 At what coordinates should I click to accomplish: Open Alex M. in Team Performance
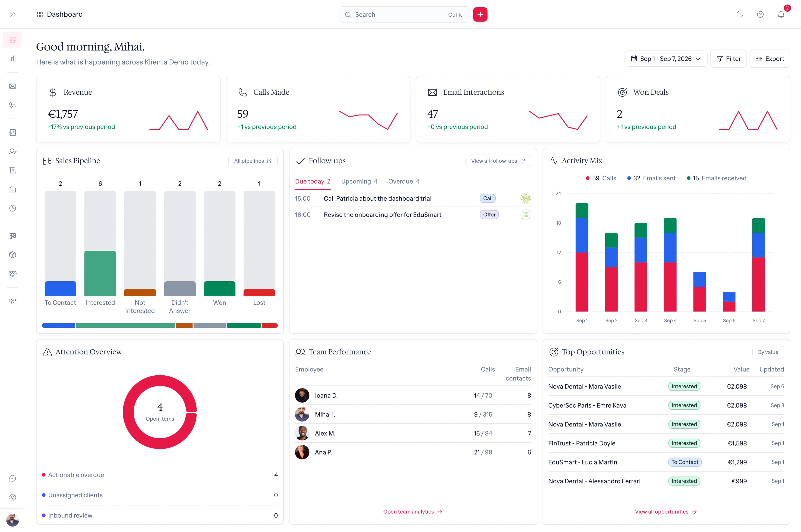point(413,434)
